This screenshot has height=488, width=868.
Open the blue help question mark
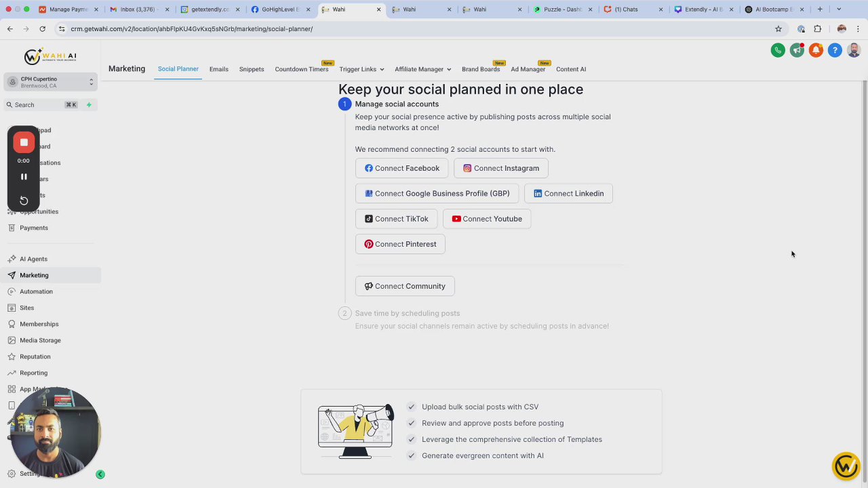[835, 50]
